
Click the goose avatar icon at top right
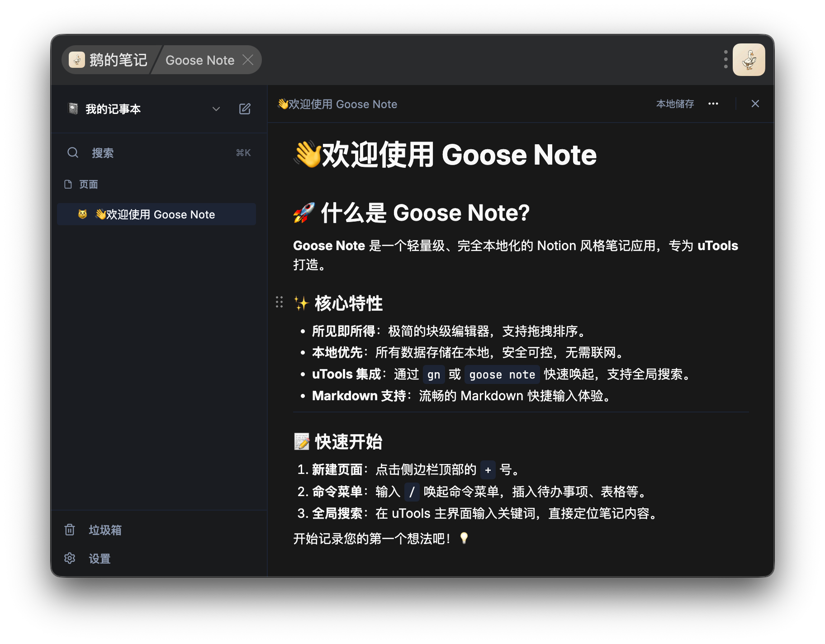pos(749,60)
